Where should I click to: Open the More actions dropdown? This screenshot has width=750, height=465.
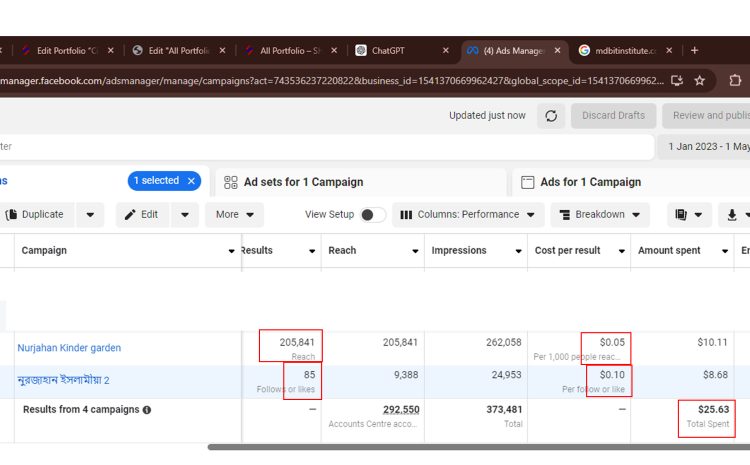coord(234,214)
